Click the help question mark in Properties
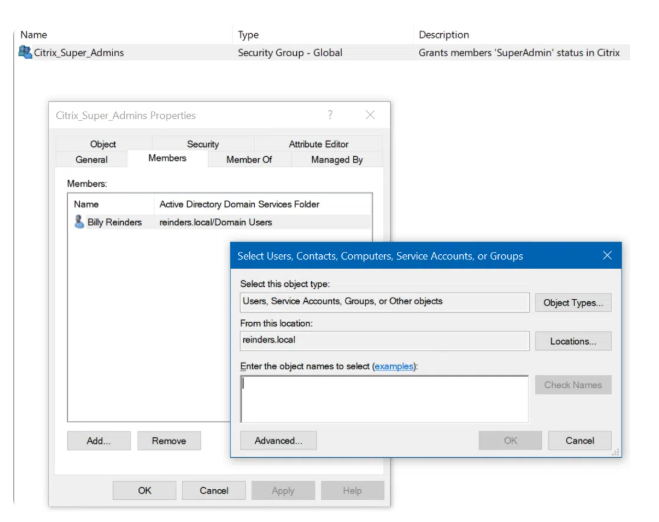Viewport: 659px width, 522px height. [x=330, y=116]
